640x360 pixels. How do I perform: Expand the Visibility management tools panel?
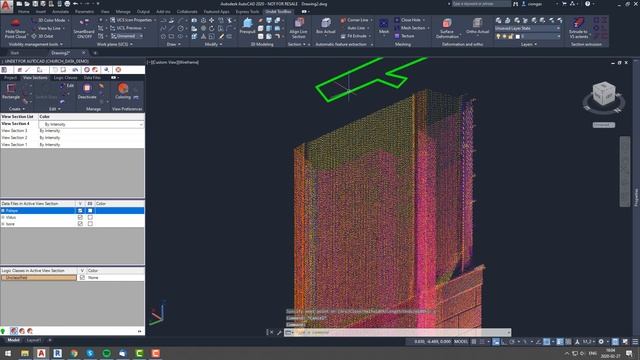click(x=36, y=44)
